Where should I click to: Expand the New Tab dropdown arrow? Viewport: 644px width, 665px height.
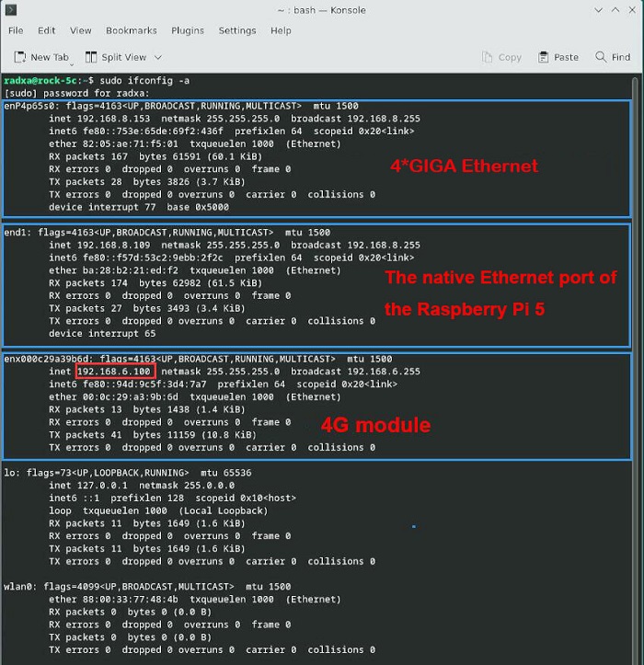click(72, 64)
